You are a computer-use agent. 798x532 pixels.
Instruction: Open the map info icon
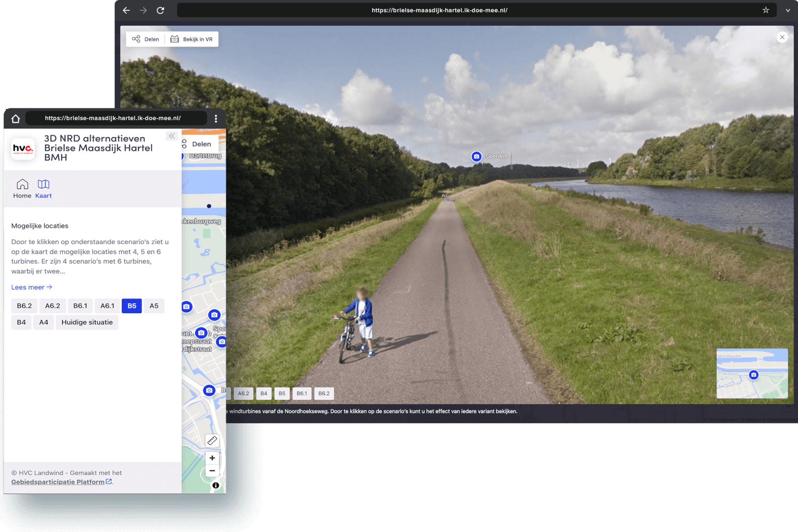pos(215,485)
